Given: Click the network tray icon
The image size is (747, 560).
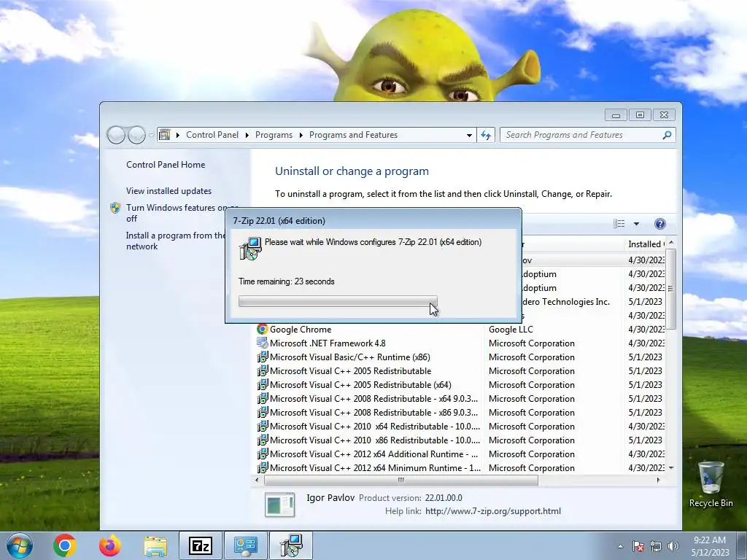Looking at the screenshot, I should tap(656, 546).
